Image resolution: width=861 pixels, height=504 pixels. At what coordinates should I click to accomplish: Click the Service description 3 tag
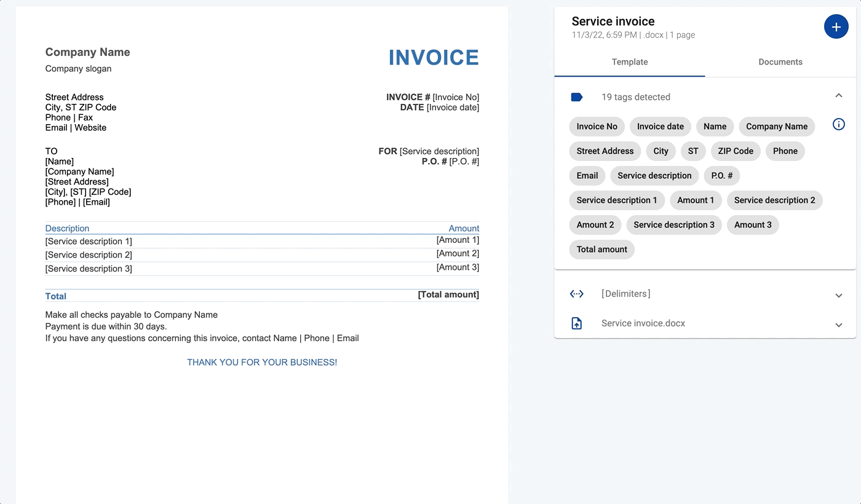[673, 224]
